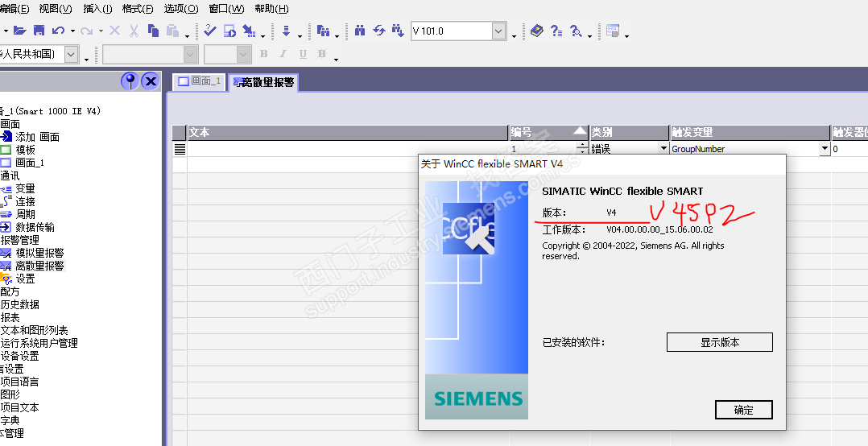Click the question mark help icon
Screen dimensions: 868x446
[x=556, y=31]
